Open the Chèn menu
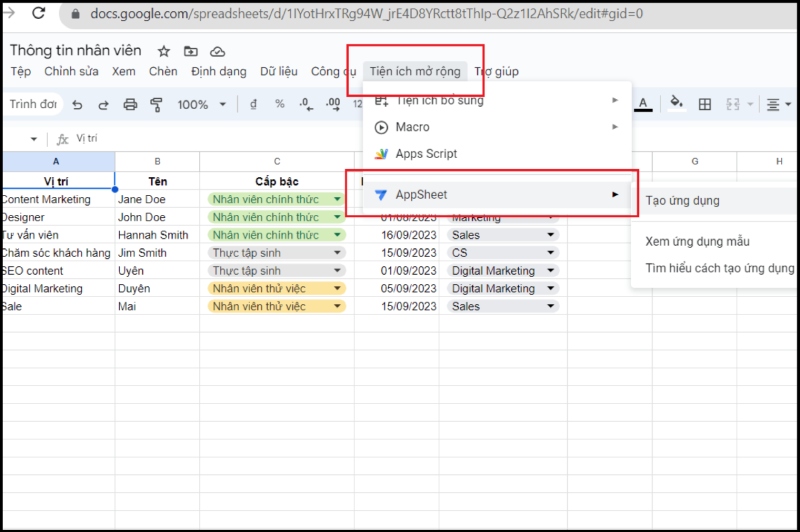The width and height of the screenshot is (800, 532). [163, 71]
